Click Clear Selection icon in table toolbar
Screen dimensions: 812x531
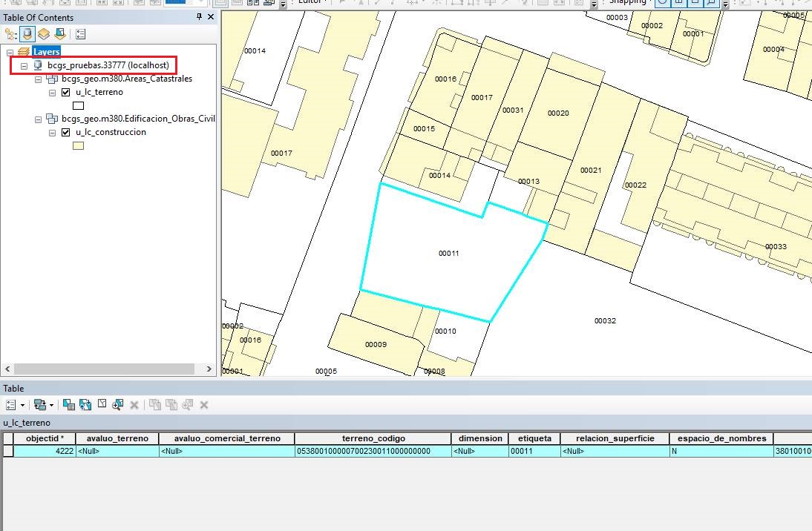(x=102, y=405)
